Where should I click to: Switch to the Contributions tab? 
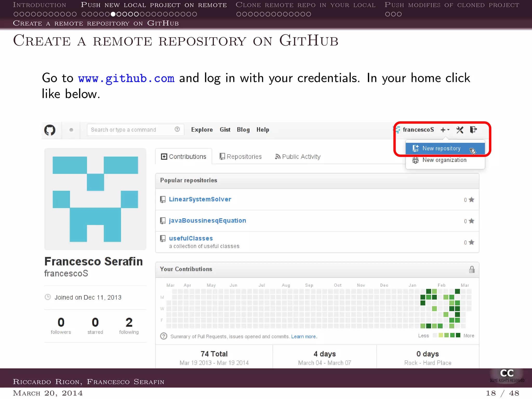pyautogui.click(x=184, y=157)
